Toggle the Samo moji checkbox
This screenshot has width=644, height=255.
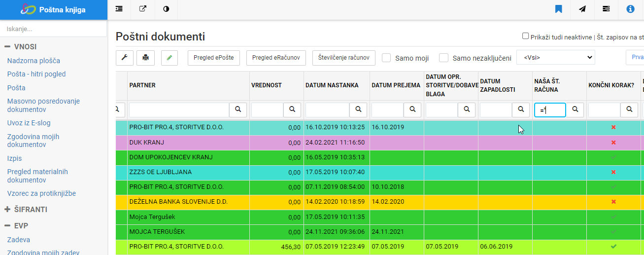point(387,58)
